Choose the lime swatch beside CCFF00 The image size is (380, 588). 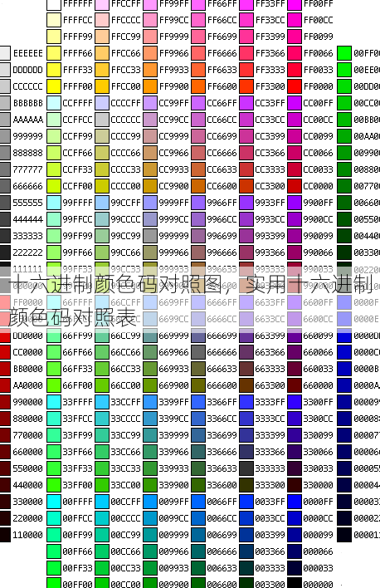tap(54, 186)
